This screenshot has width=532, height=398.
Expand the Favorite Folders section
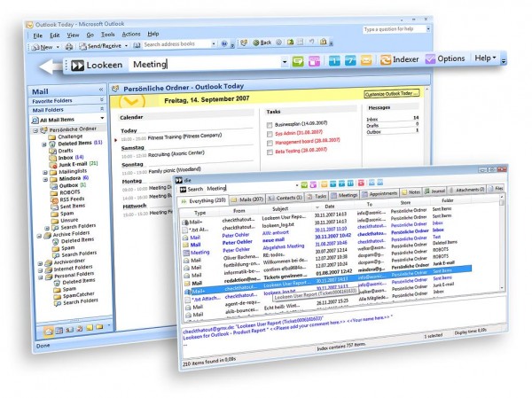[x=101, y=99]
